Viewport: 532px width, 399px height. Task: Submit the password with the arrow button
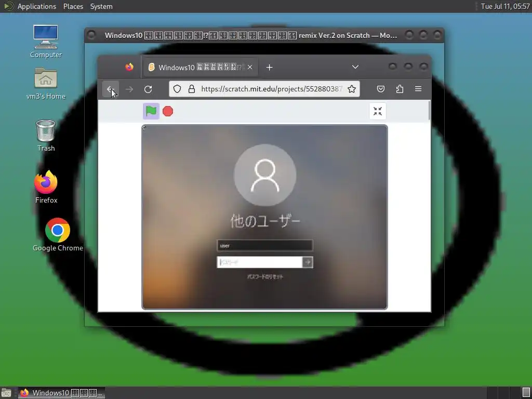pyautogui.click(x=308, y=262)
